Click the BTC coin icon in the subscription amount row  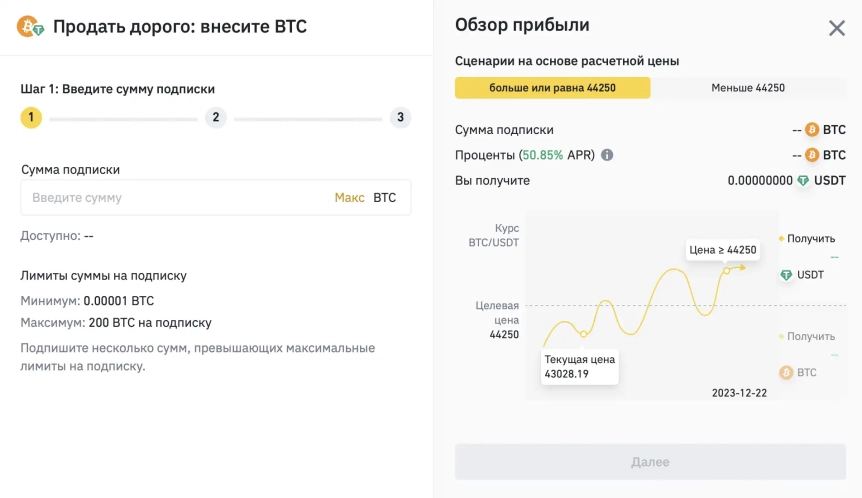811,130
